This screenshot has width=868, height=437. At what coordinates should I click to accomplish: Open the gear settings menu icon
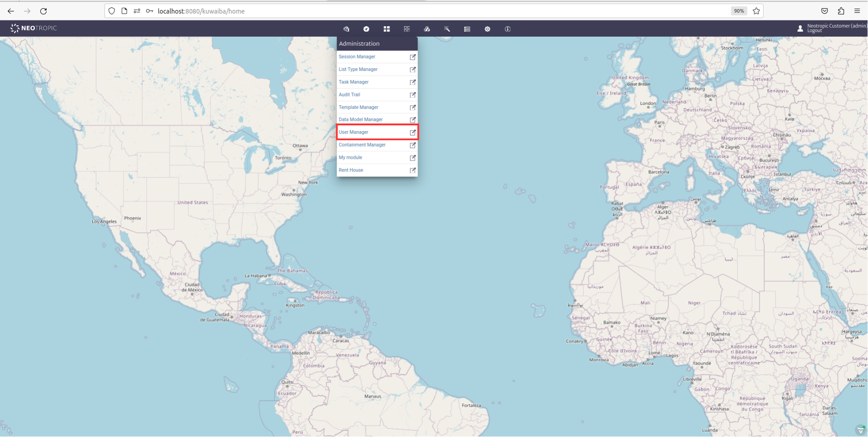tap(487, 29)
